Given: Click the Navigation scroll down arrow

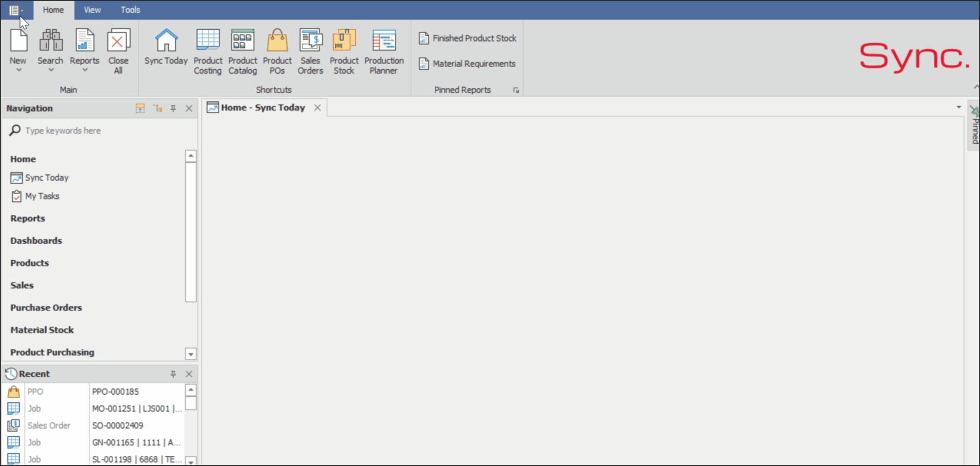Looking at the screenshot, I should click(x=191, y=354).
